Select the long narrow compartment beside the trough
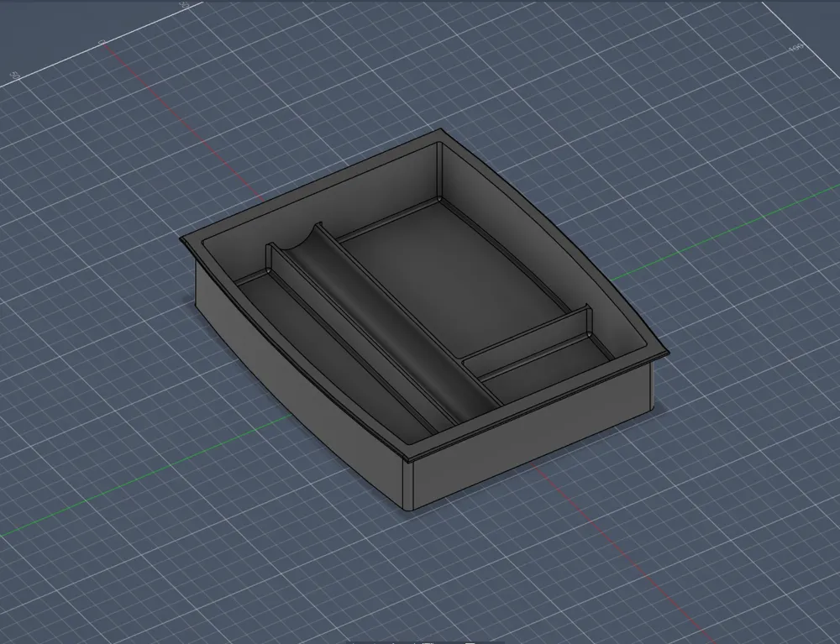 pyautogui.click(x=335, y=353)
